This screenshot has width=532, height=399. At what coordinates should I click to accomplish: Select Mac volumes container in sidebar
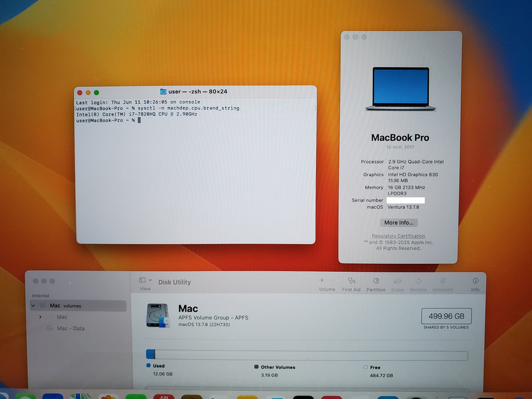(x=78, y=306)
